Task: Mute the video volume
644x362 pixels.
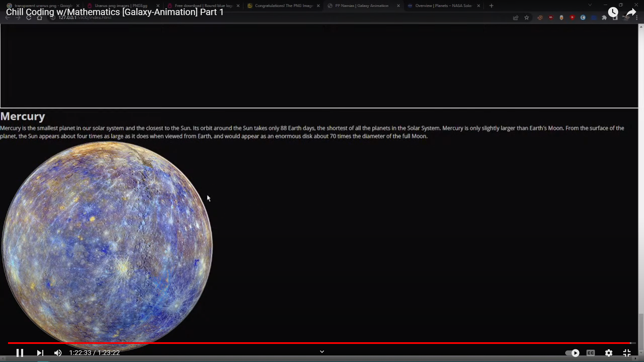Action: [58, 353]
